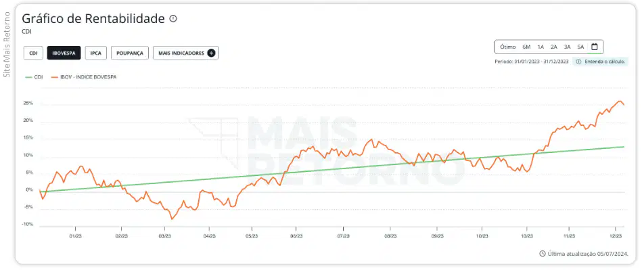The width and height of the screenshot is (644, 270).
Task: Toggle the IBOVESPA indicator off
Action: coord(64,53)
